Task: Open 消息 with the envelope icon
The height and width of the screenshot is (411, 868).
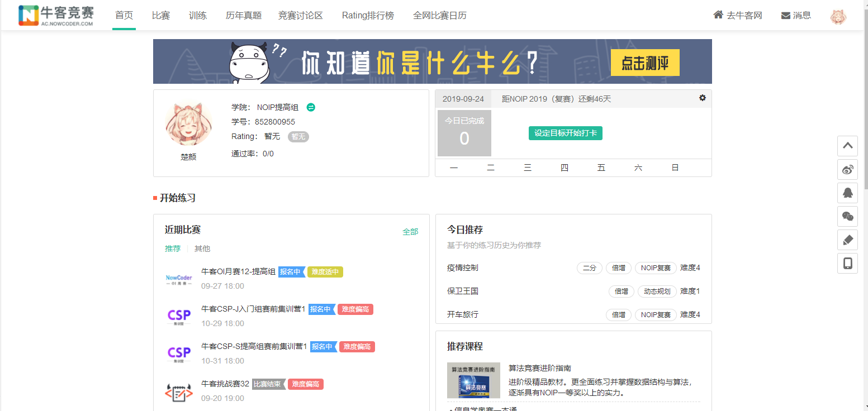Action: [796, 15]
